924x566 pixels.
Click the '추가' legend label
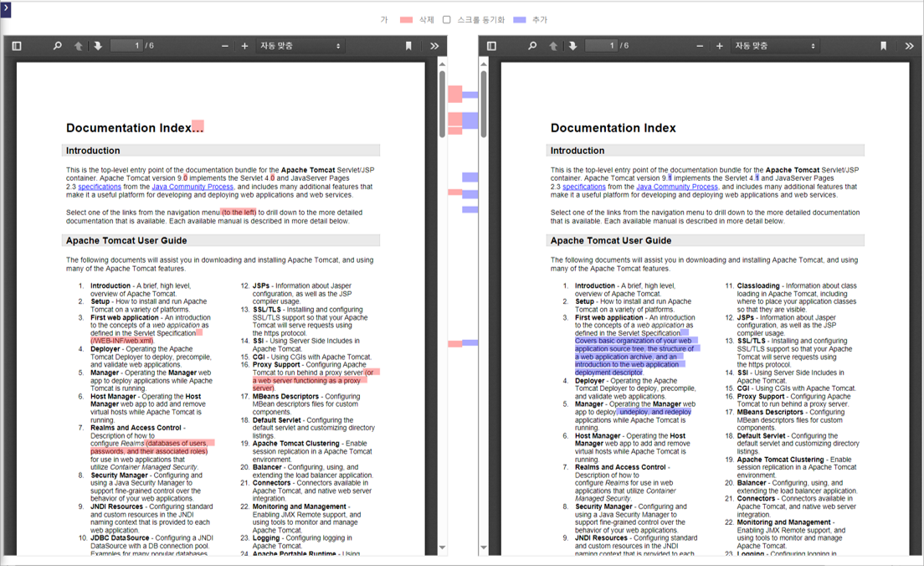540,20
